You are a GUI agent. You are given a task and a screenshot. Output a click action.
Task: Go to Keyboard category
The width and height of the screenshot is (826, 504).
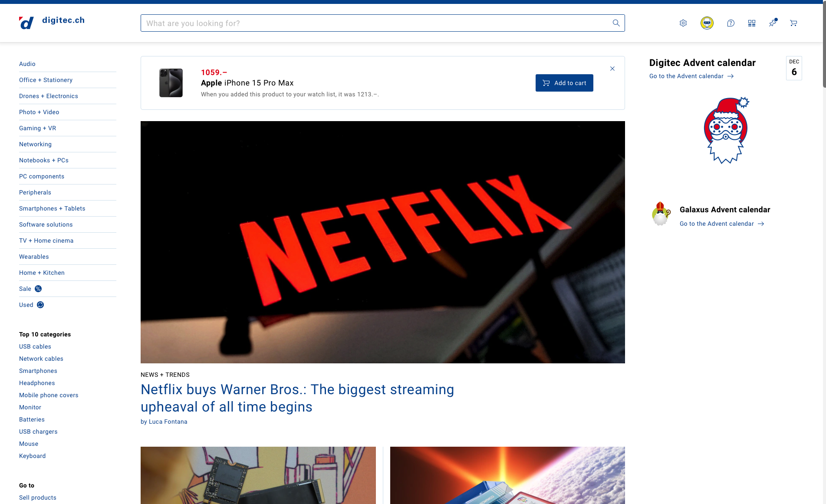32,456
